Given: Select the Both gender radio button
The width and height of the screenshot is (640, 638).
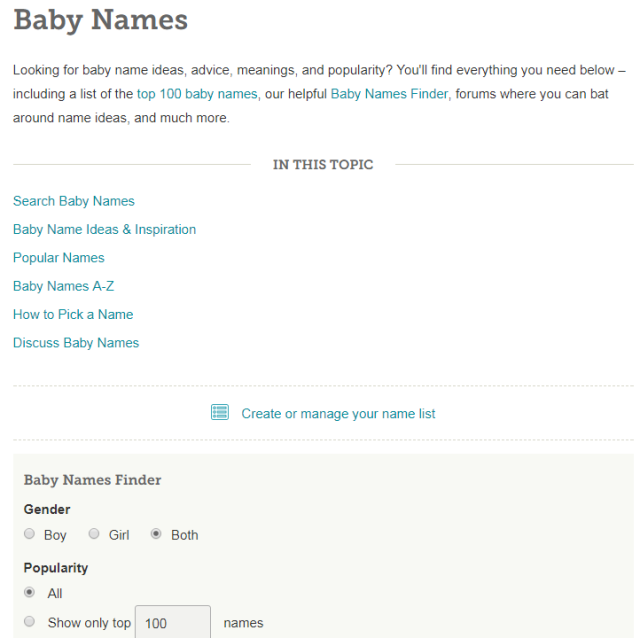Looking at the screenshot, I should (156, 534).
